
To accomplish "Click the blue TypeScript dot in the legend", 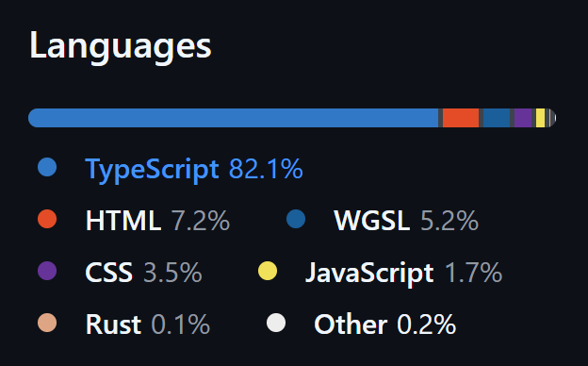I will [47, 167].
